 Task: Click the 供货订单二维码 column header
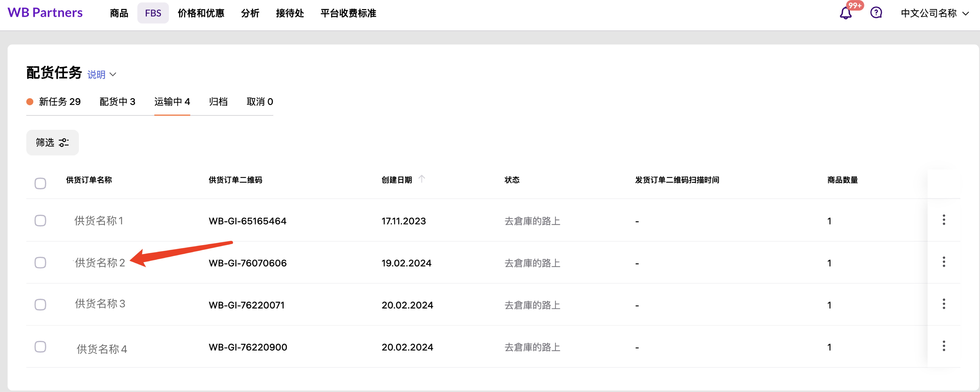point(236,180)
